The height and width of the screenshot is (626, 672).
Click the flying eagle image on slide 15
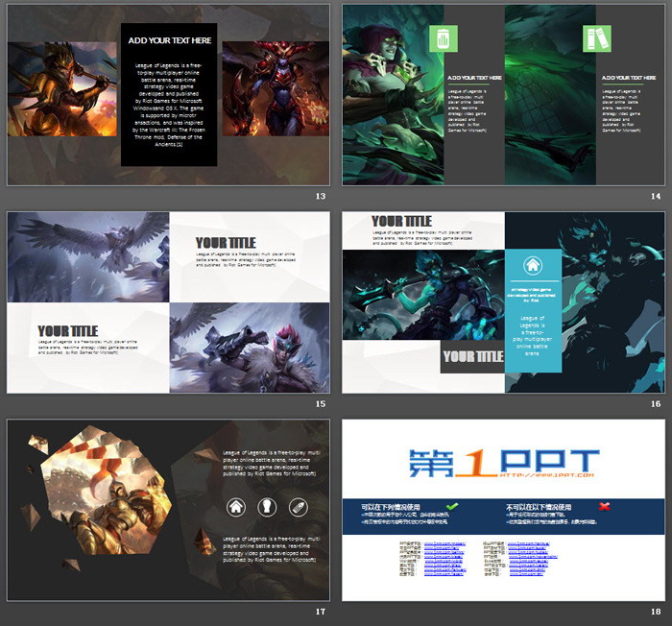[x=88, y=256]
